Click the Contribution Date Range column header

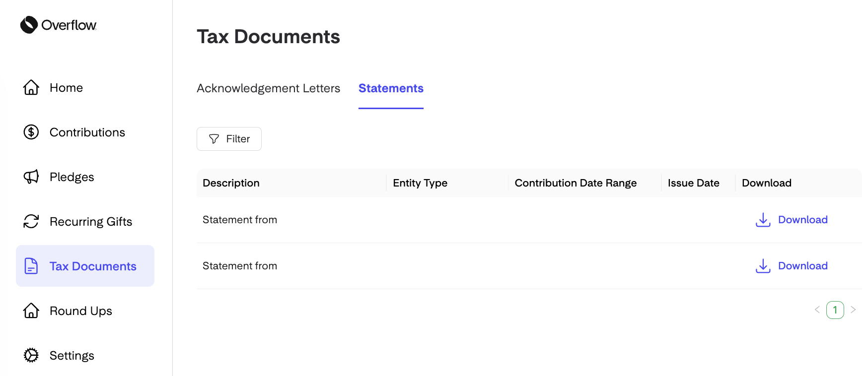pyautogui.click(x=576, y=183)
